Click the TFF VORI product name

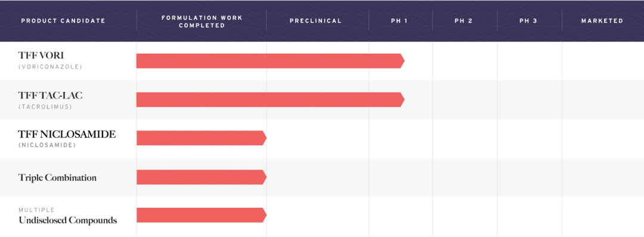pos(41,56)
